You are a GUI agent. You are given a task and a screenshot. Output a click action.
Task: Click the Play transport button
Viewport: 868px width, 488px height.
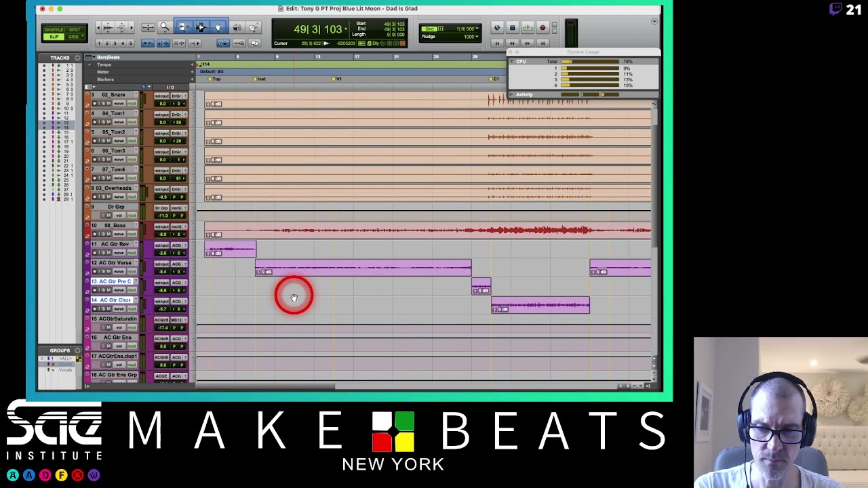pos(527,28)
